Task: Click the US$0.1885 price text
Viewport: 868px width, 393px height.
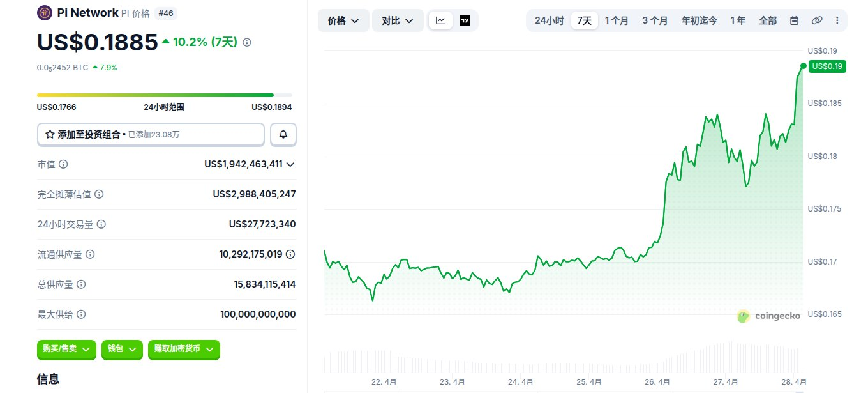Action: coord(97,42)
